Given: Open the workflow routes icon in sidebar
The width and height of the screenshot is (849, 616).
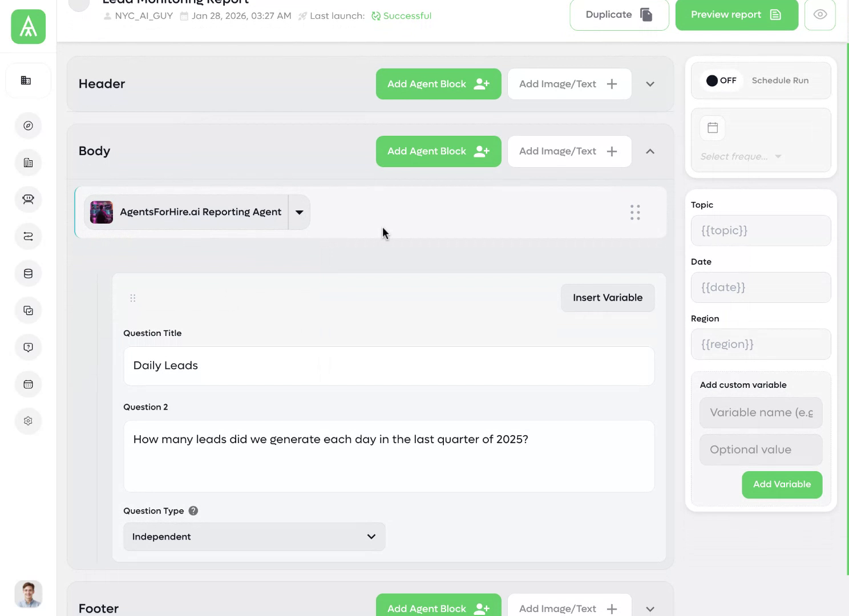Looking at the screenshot, I should click(28, 236).
